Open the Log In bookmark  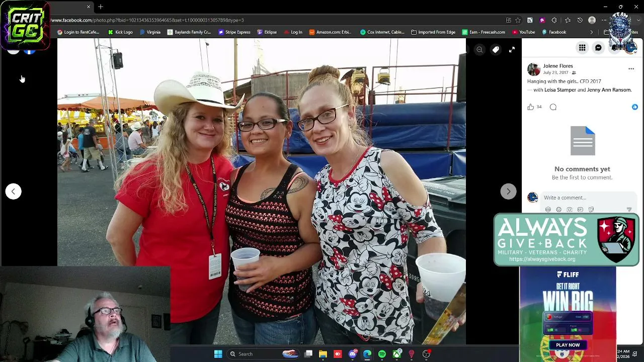pyautogui.click(x=293, y=32)
